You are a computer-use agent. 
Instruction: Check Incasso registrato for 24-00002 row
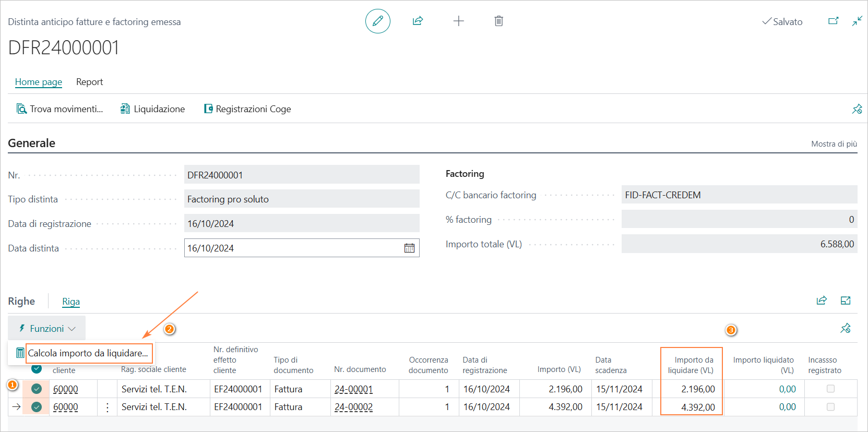tap(830, 407)
